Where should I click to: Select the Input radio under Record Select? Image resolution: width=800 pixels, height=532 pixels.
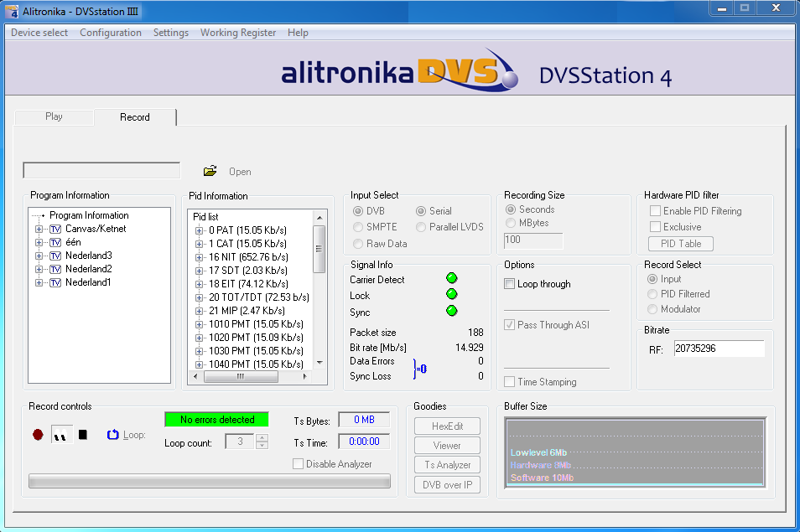[x=652, y=279]
